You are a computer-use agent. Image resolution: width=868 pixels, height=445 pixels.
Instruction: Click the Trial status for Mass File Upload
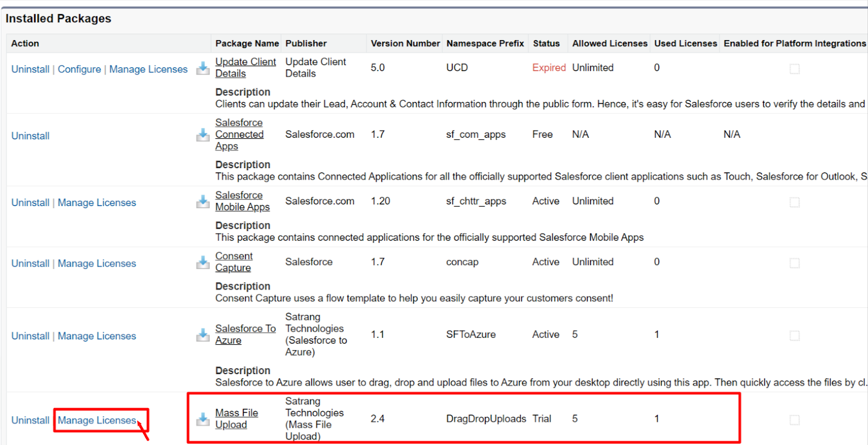[x=541, y=419]
